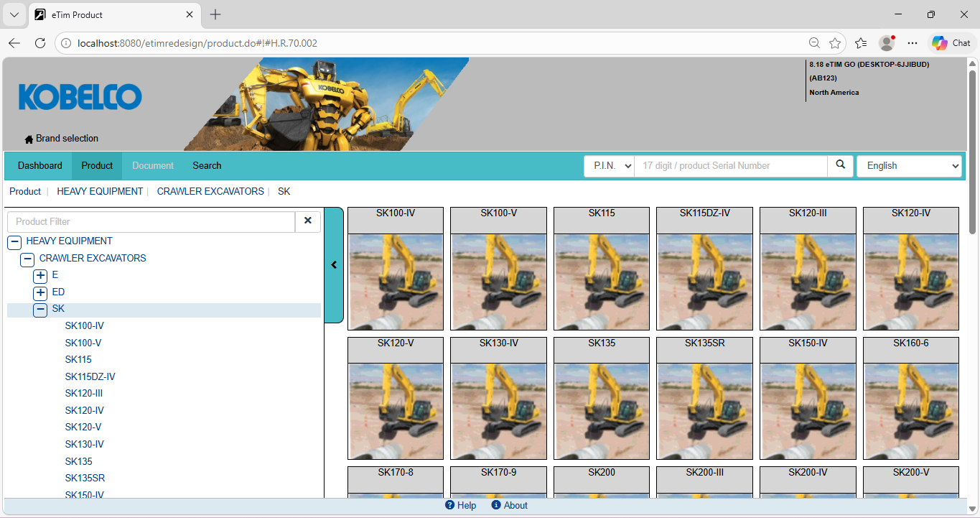Viewport: 980px width, 518px height.
Task: Open About info icon in footer
Action: (496, 505)
